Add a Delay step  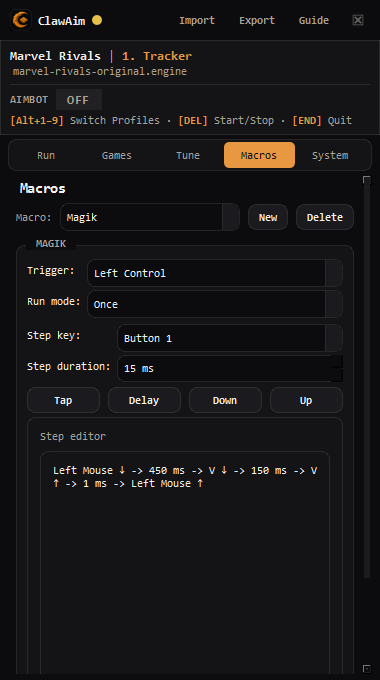point(144,400)
